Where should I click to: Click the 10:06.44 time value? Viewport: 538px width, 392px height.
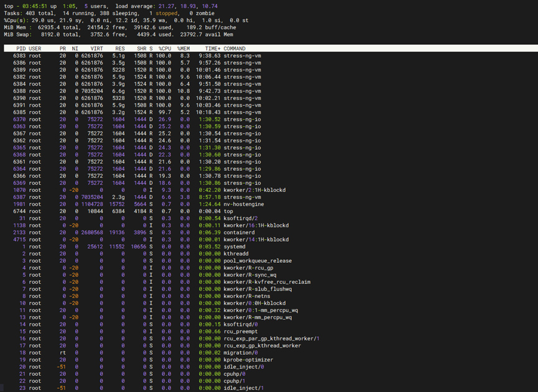tap(208, 77)
